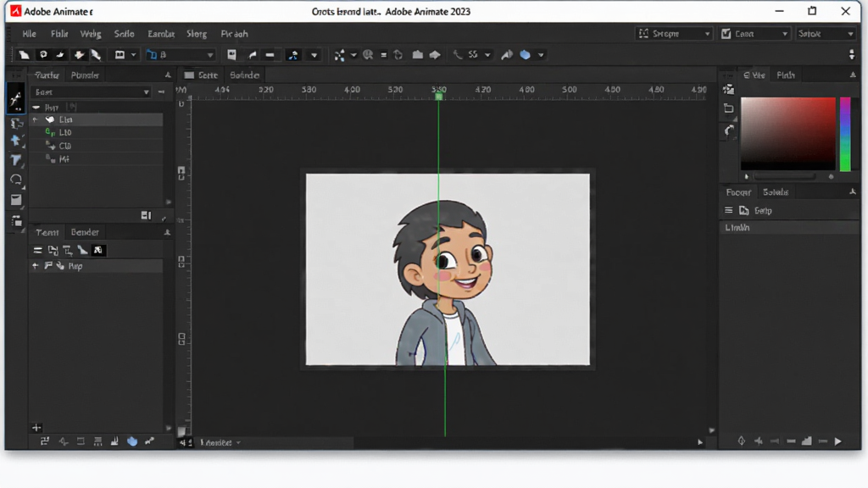Select the rectangle tool in the left tools strip
Viewport: 868px width, 488px height.
coord(15,200)
